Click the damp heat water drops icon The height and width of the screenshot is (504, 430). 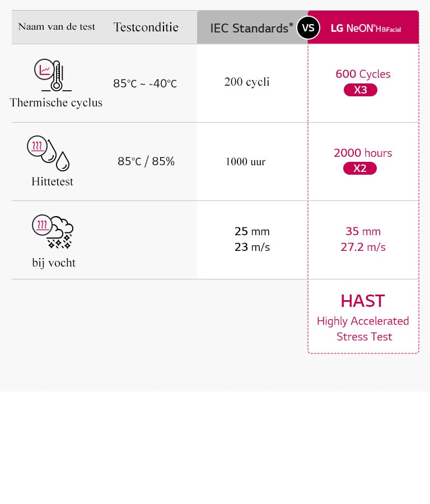coord(49,153)
